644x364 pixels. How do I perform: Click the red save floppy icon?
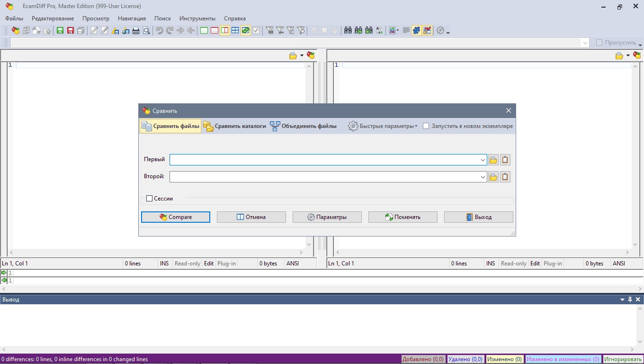[x=71, y=30]
